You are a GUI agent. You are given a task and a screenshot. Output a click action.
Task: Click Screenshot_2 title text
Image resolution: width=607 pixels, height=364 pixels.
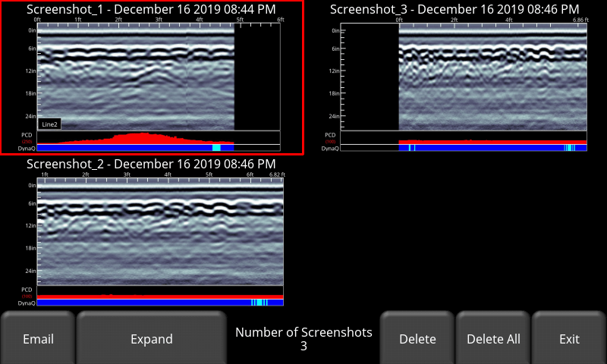click(151, 164)
